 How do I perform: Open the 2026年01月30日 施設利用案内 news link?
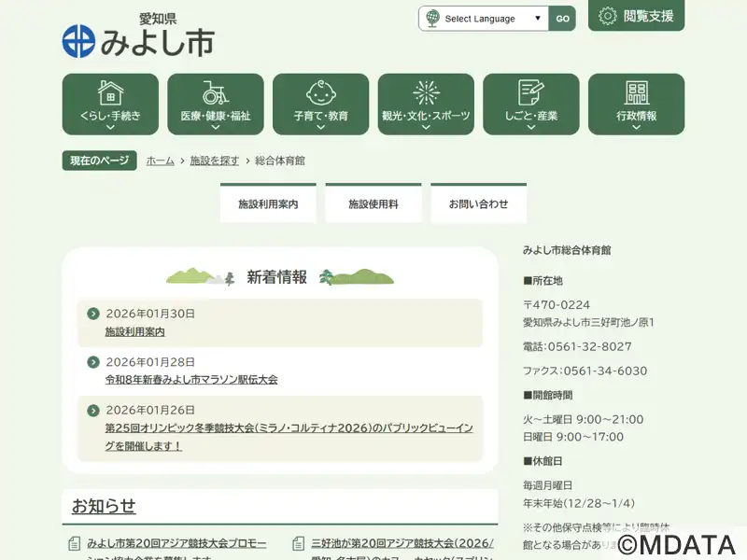[135, 331]
